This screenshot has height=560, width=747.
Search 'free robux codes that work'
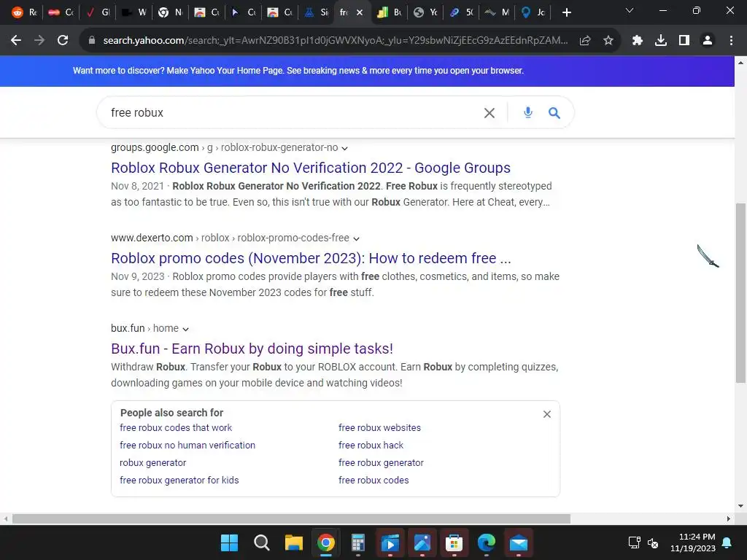pyautogui.click(x=176, y=427)
